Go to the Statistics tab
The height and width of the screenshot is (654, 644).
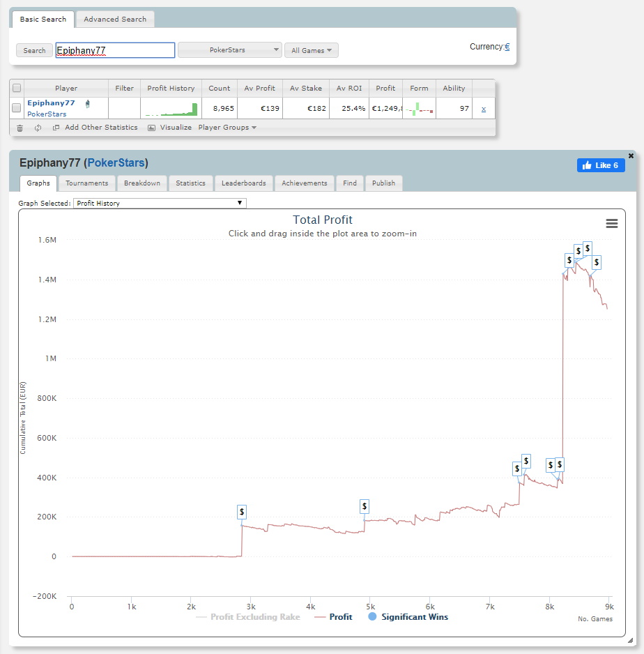point(190,183)
